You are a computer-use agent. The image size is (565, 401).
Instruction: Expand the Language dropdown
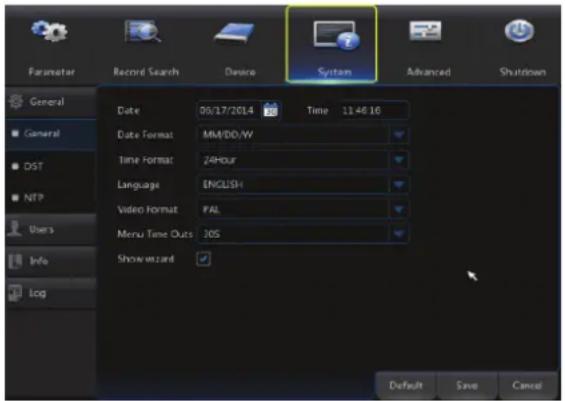tap(399, 184)
